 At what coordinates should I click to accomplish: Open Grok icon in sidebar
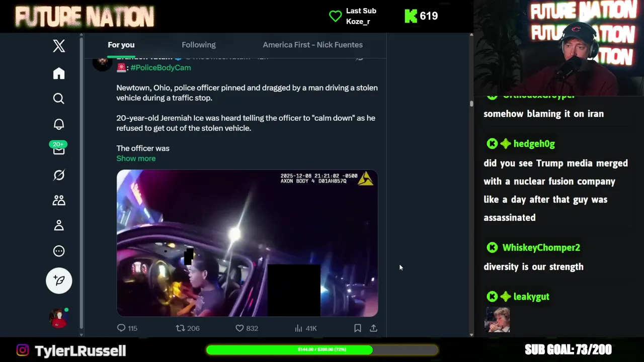point(59,175)
